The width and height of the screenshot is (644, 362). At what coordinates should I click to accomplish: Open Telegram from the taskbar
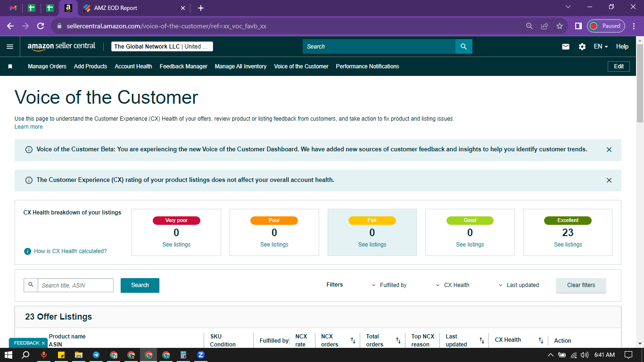(x=96, y=355)
